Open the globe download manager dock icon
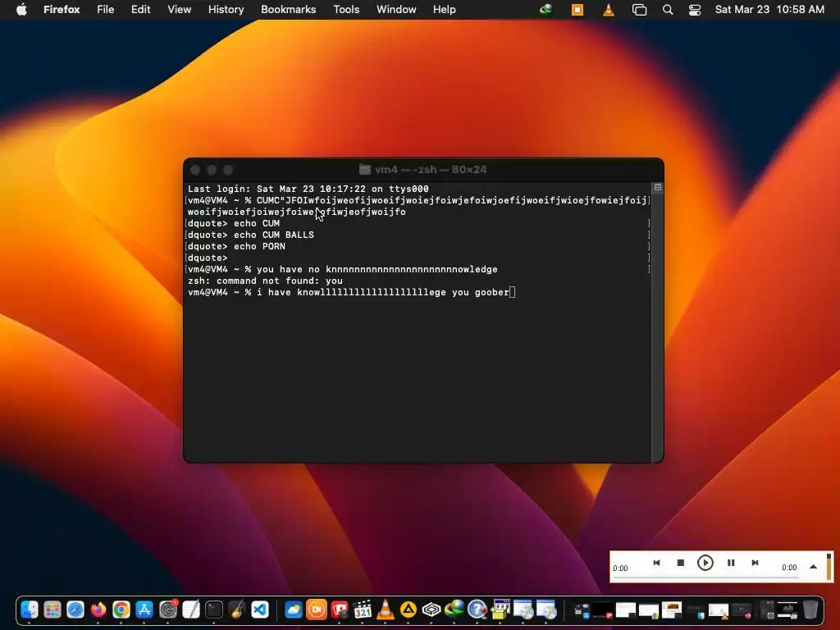The width and height of the screenshot is (840, 630). coord(454,609)
